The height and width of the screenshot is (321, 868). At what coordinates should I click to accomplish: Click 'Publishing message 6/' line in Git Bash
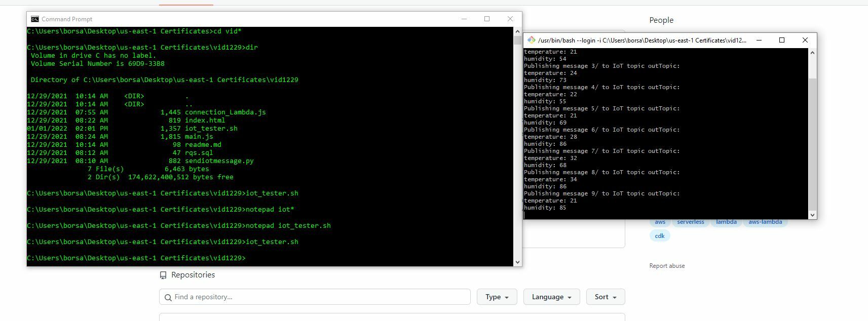(x=602, y=130)
